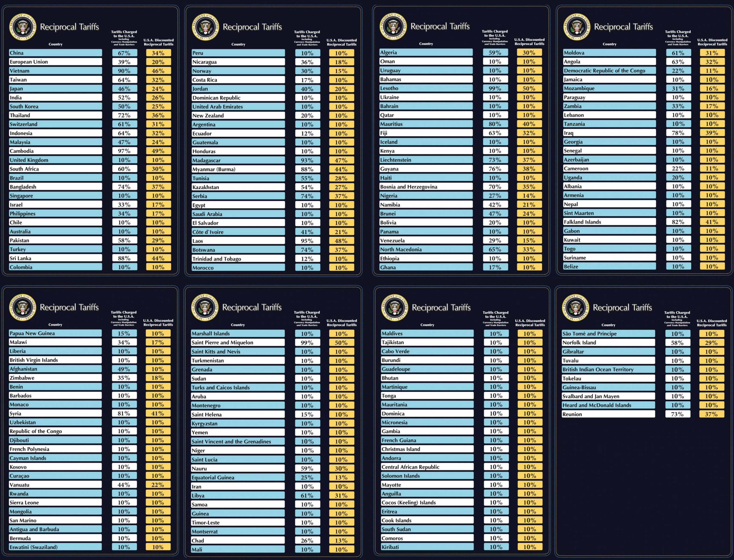Screen dimensions: 734x560
Task: Click Vietnam's 90% tariffs charged value
Action: 124,71
